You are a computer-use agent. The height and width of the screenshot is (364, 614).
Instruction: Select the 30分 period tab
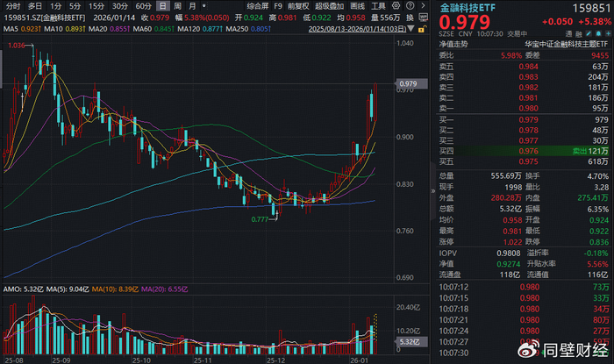pyautogui.click(x=120, y=6)
